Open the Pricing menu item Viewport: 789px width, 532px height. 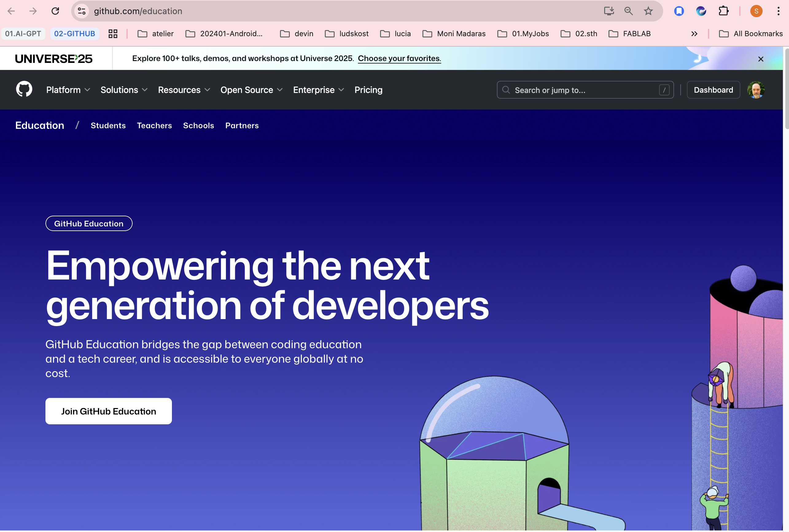[368, 90]
